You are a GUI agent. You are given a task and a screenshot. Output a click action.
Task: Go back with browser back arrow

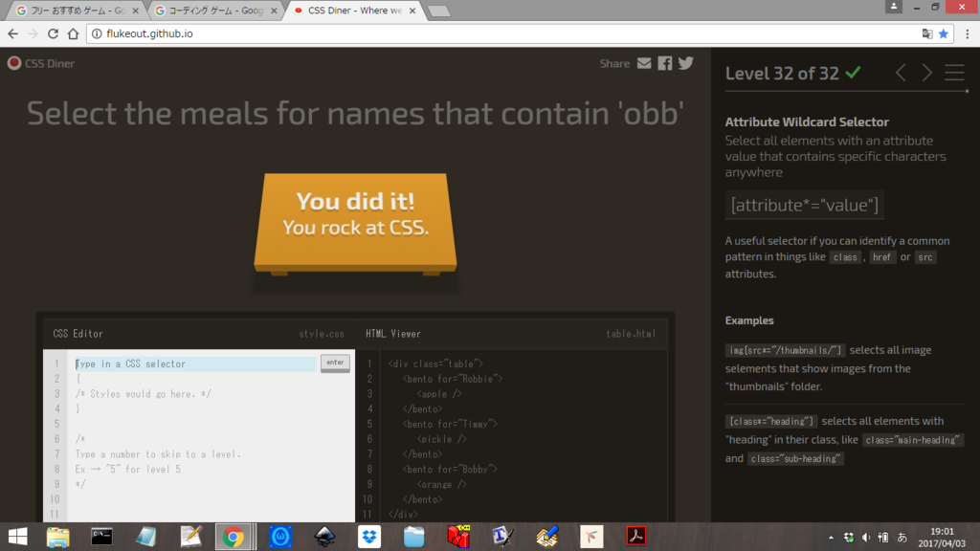point(13,33)
